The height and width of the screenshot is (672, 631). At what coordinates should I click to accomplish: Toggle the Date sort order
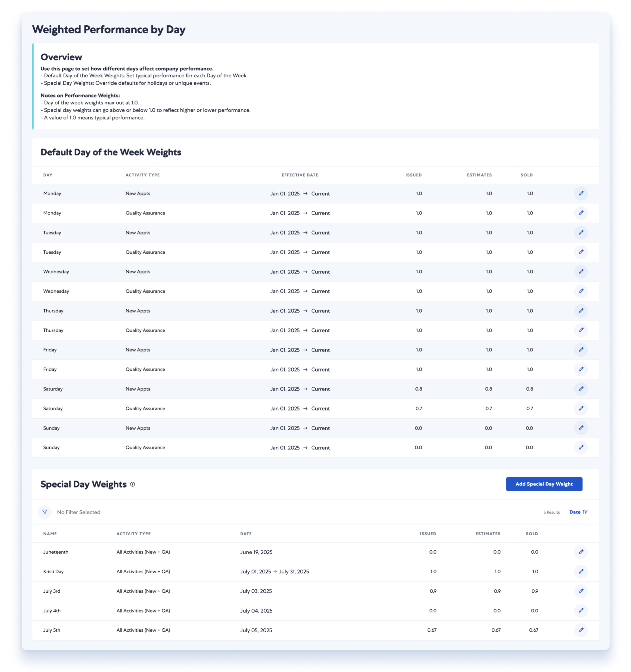coord(578,512)
